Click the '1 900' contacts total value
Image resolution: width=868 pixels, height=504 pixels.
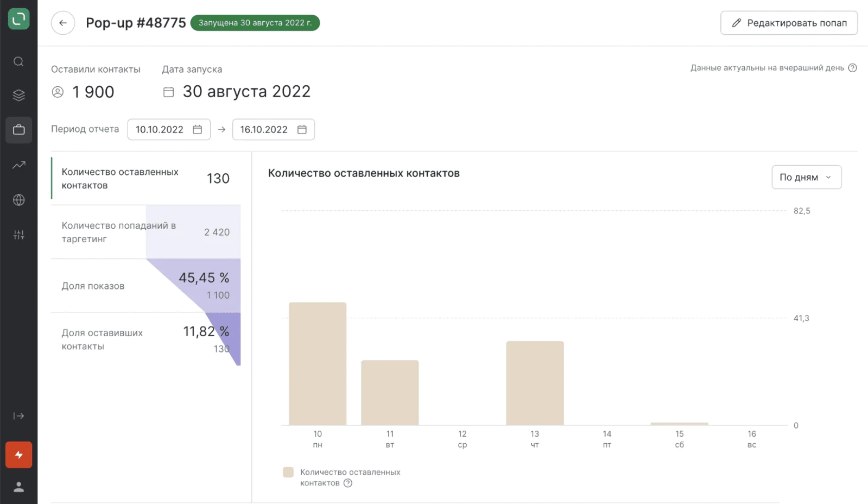point(93,92)
